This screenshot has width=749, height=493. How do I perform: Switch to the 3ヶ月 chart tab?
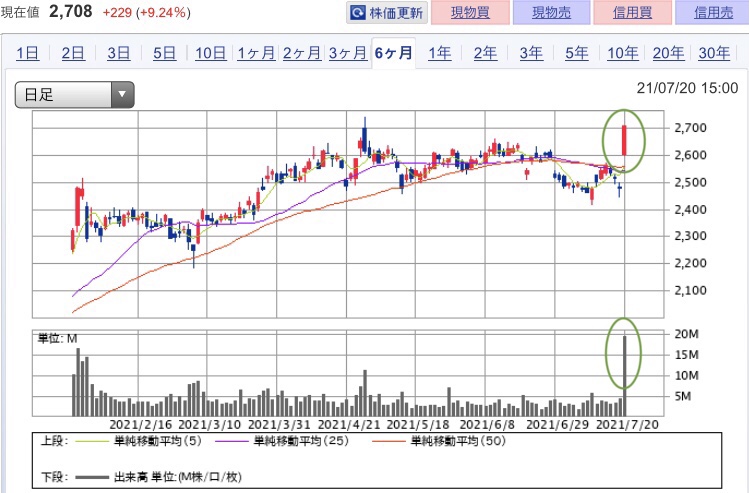click(x=347, y=53)
